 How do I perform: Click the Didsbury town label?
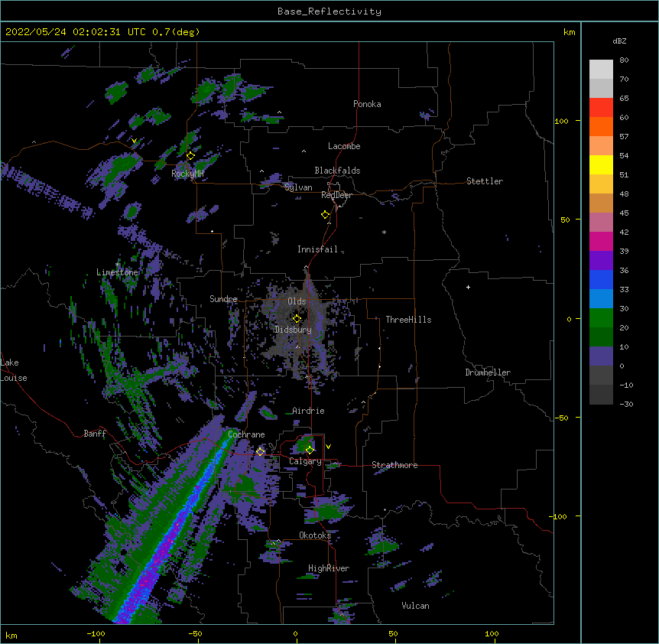point(293,330)
